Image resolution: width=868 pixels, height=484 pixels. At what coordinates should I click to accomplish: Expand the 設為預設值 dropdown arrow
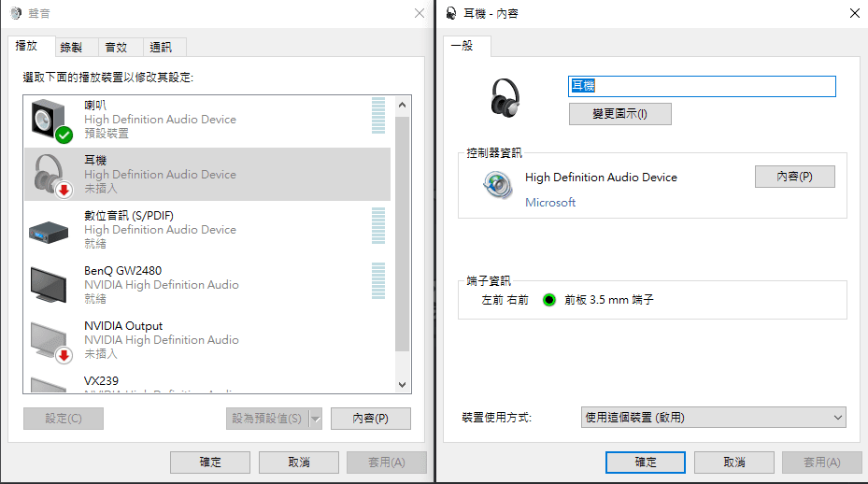316,419
